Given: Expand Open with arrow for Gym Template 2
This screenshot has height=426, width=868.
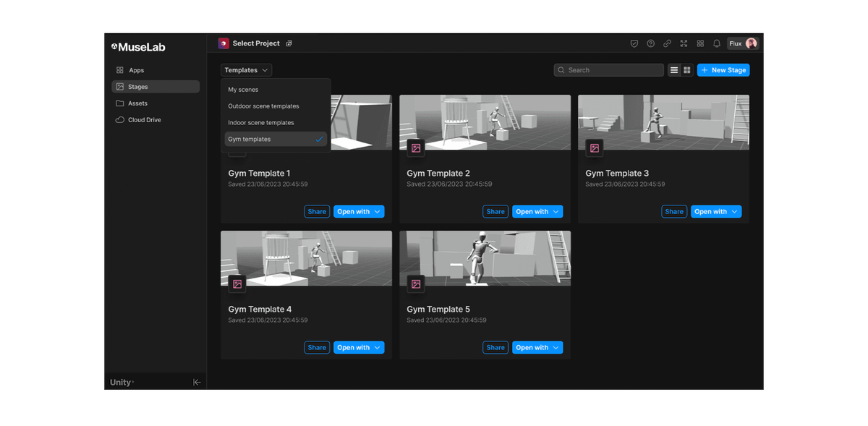Looking at the screenshot, I should point(556,212).
